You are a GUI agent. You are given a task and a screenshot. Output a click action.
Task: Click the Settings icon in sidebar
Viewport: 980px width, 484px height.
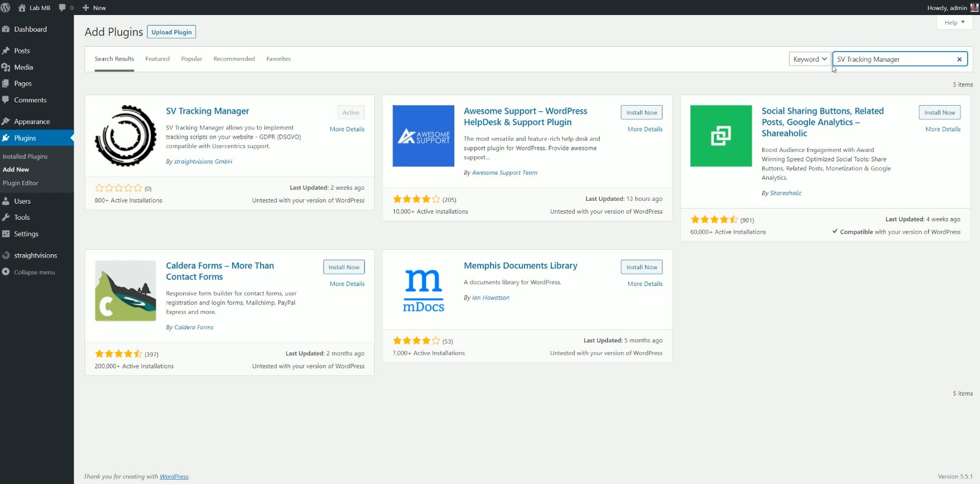pos(6,234)
